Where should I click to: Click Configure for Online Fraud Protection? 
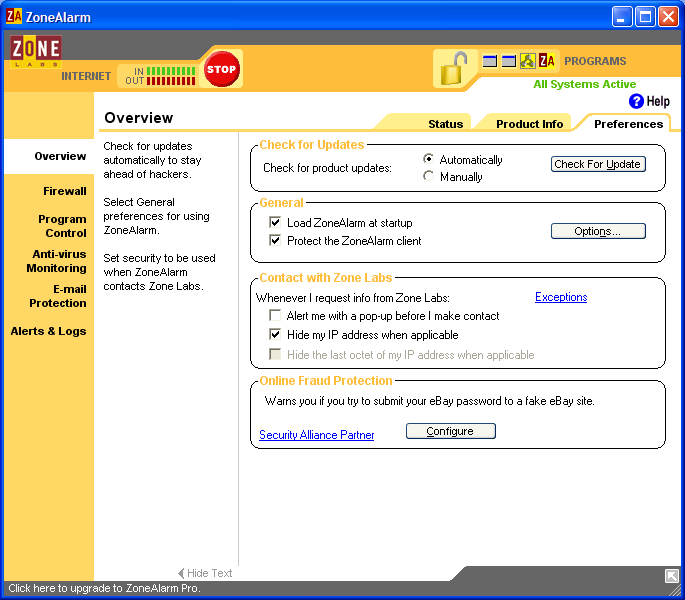click(x=450, y=431)
